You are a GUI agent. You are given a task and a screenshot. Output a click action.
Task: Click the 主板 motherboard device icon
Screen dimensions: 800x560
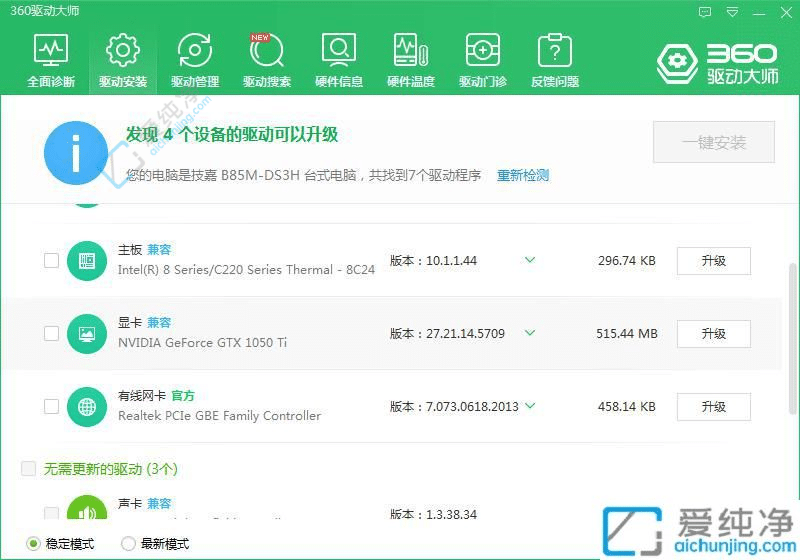pyautogui.click(x=87, y=261)
